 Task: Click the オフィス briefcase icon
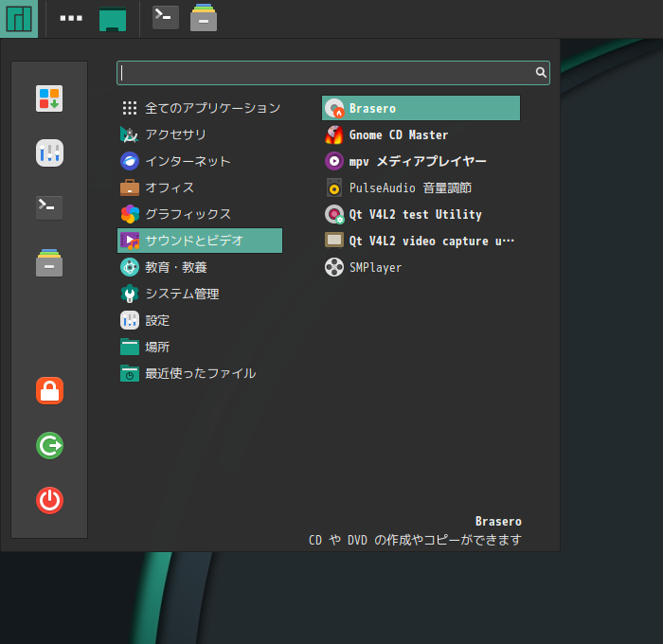click(130, 188)
